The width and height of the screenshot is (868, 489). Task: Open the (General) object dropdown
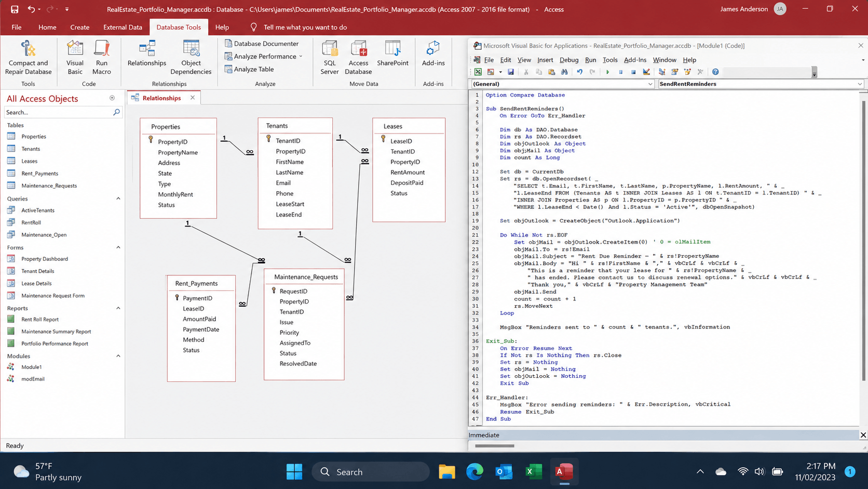coord(650,84)
